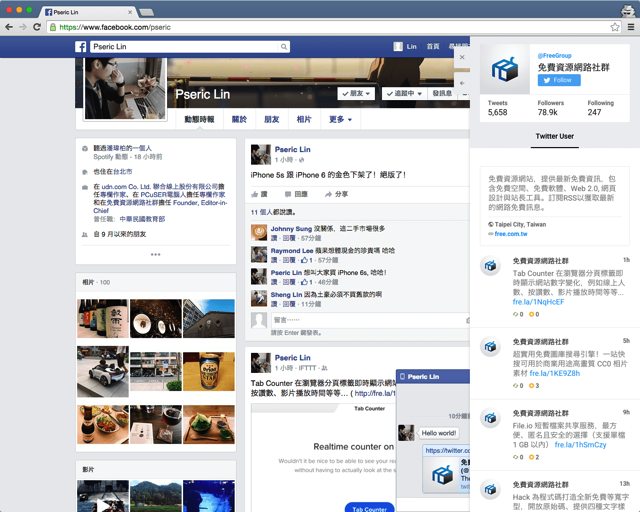Click Pseric Lin name on iPhone post

[x=292, y=149]
